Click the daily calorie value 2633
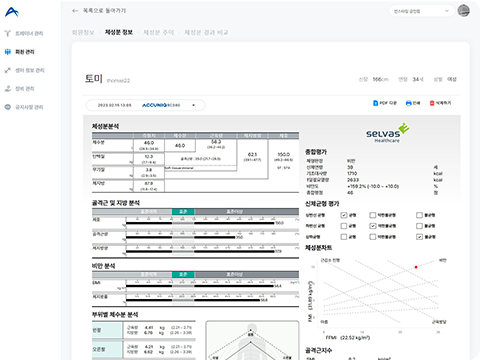This screenshot has height=360, width=480. (353, 180)
